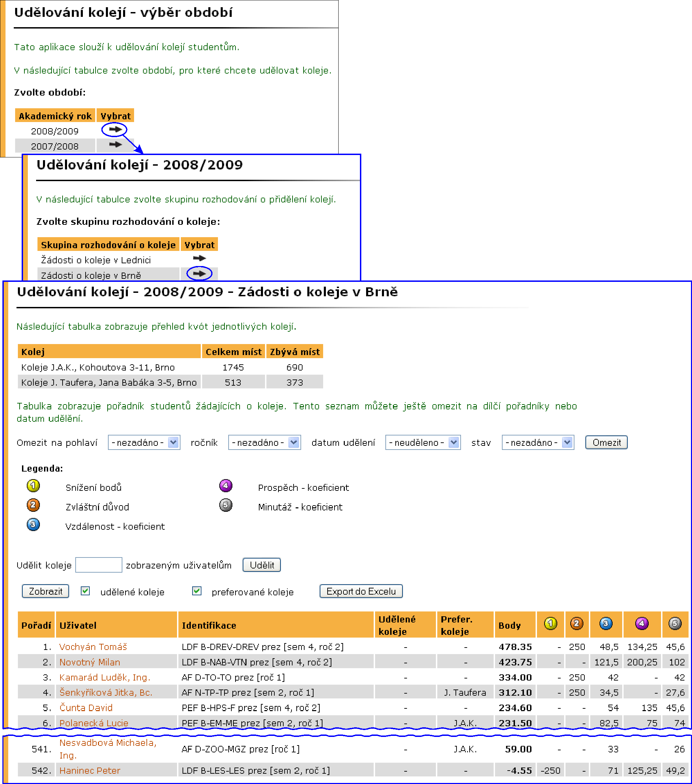692x784 pixels.
Task: Click orange icon 2 column header
Action: (x=576, y=623)
